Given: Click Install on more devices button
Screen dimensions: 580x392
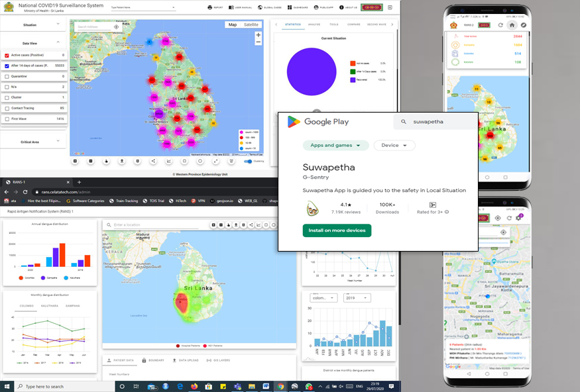Looking at the screenshot, I should [337, 230].
